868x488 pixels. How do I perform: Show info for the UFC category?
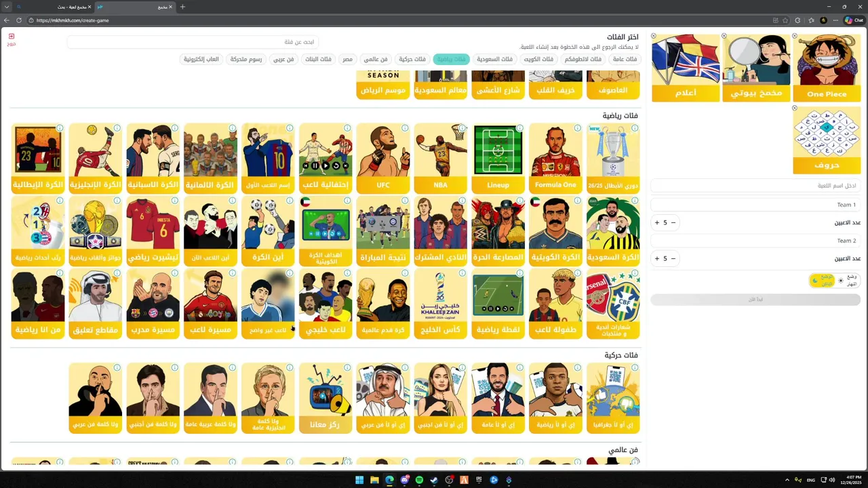pos(405,128)
